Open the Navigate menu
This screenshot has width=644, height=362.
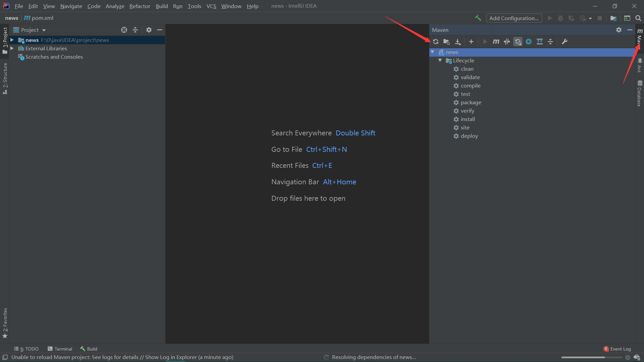click(71, 6)
